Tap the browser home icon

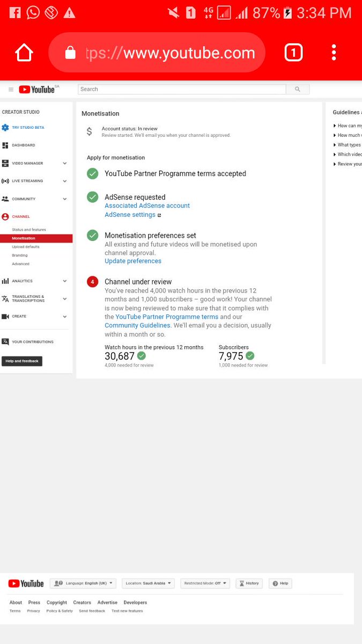coord(24,53)
